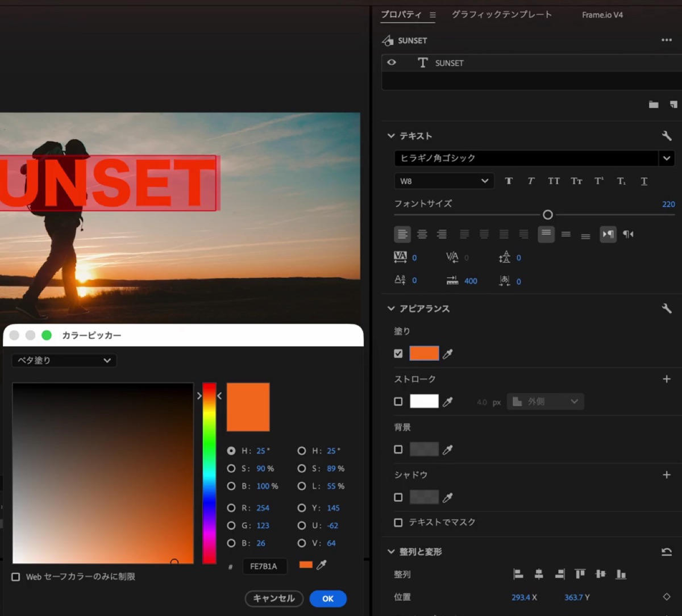Switch to the グラフィックテンプレート tab

pos(502,15)
